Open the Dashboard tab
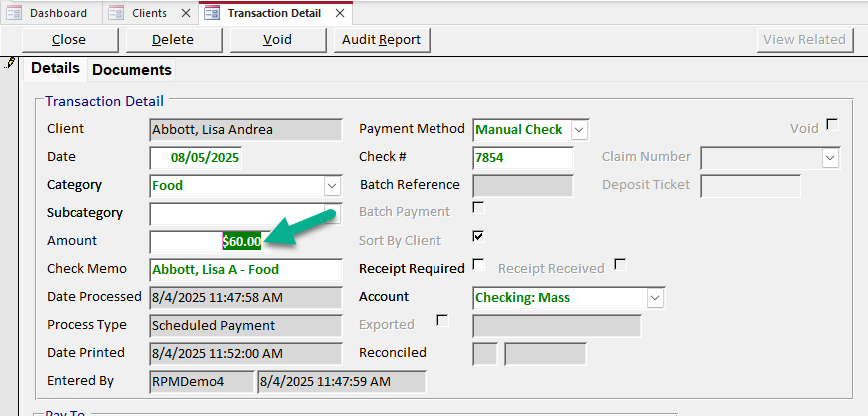This screenshot has height=416, width=868. click(58, 13)
